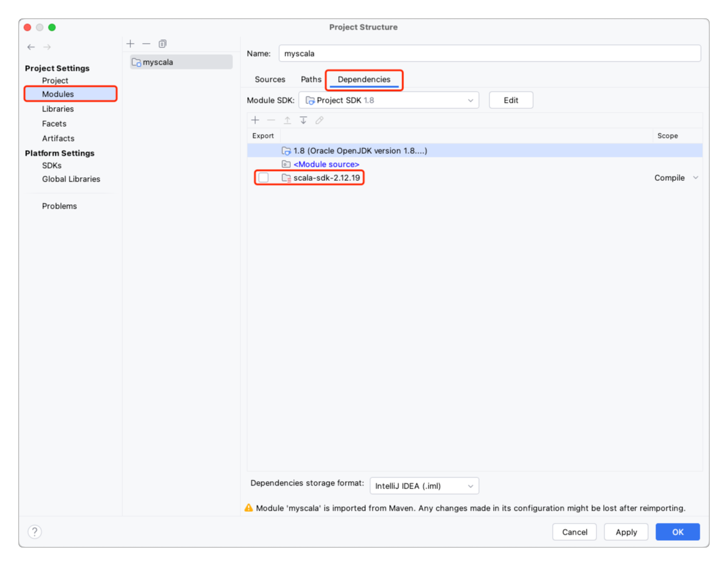
Task: Switch to the Paths tab
Action: tap(311, 79)
